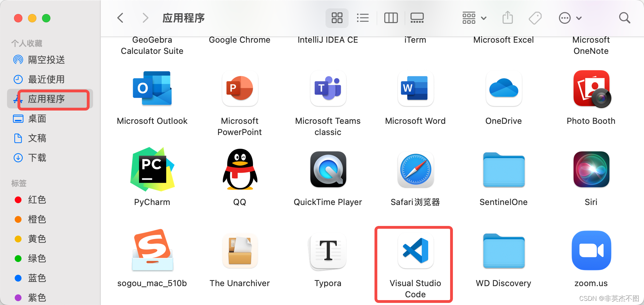Image resolution: width=644 pixels, height=305 pixels.
Task: Select 应用程序 Applications in sidebar
Action: (x=50, y=99)
